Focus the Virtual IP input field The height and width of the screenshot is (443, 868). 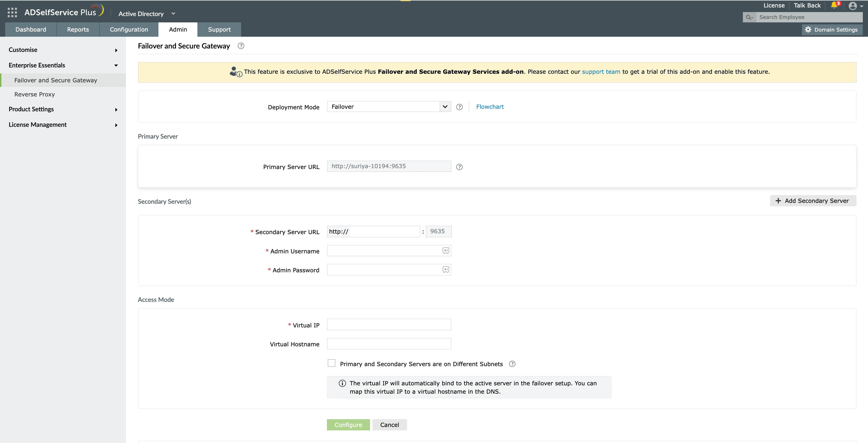tap(389, 325)
